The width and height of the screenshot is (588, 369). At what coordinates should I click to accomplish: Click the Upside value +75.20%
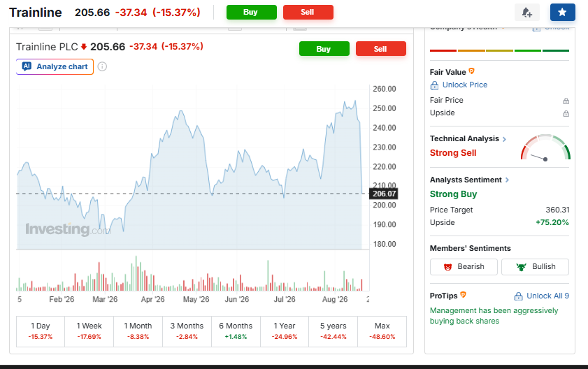click(x=552, y=222)
